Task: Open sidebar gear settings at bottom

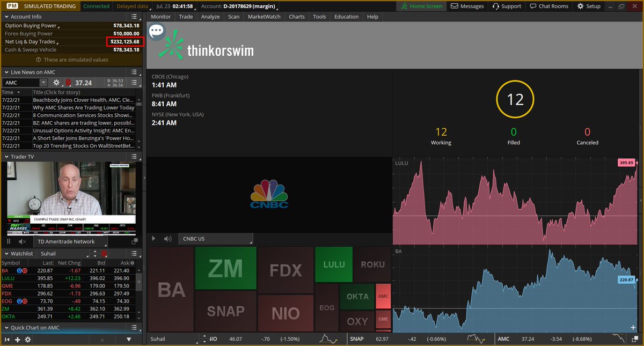Action: click(x=28, y=340)
